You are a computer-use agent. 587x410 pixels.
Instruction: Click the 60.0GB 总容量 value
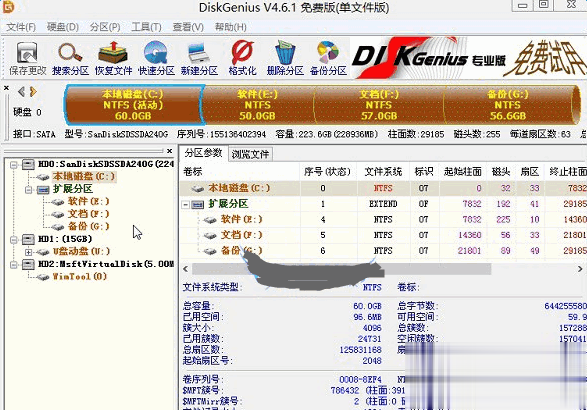[367, 306]
